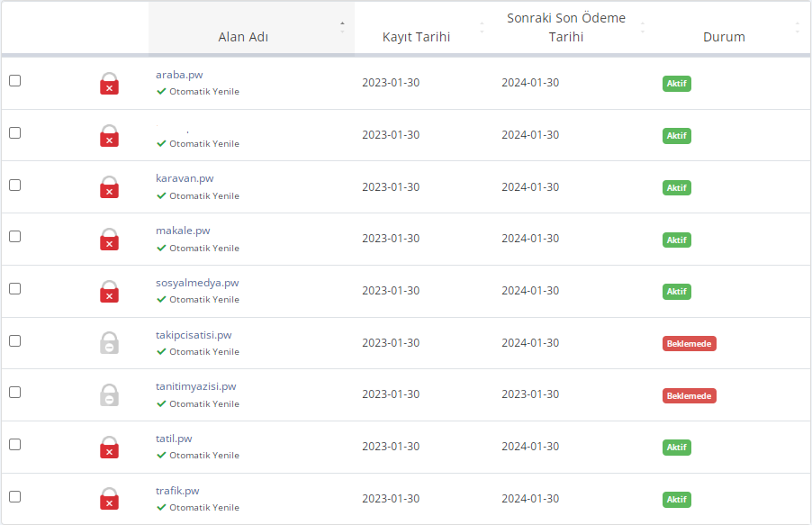Open the karavan.pw domain link
Image resolution: width=812 pixels, height=525 pixels.
pos(185,179)
